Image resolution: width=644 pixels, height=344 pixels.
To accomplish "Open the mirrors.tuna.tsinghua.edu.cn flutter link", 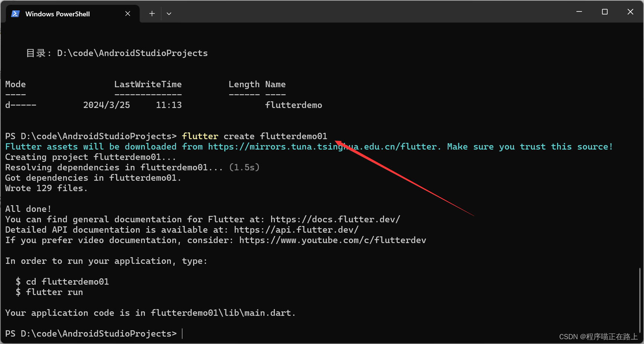I will point(322,147).
